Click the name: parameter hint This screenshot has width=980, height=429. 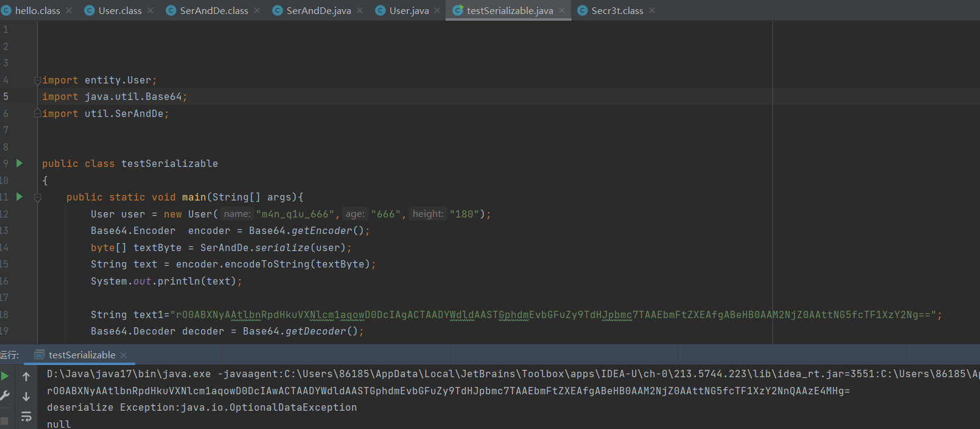click(237, 214)
